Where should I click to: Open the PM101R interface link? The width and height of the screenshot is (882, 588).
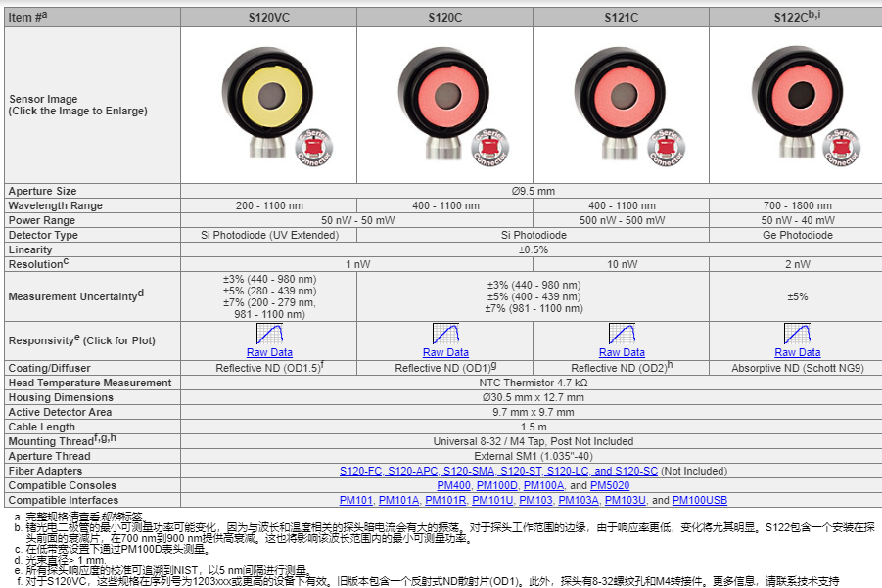(x=445, y=500)
